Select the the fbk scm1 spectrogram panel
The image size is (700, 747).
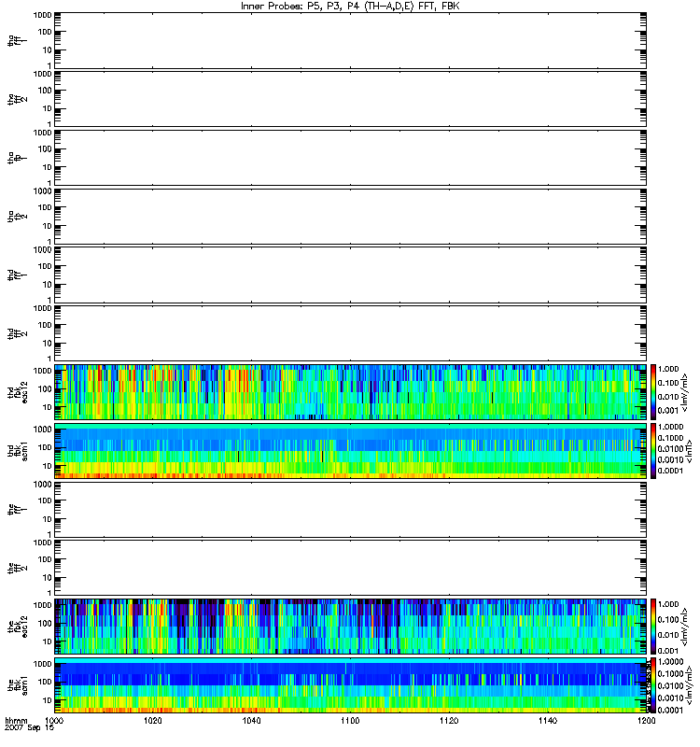click(351, 685)
